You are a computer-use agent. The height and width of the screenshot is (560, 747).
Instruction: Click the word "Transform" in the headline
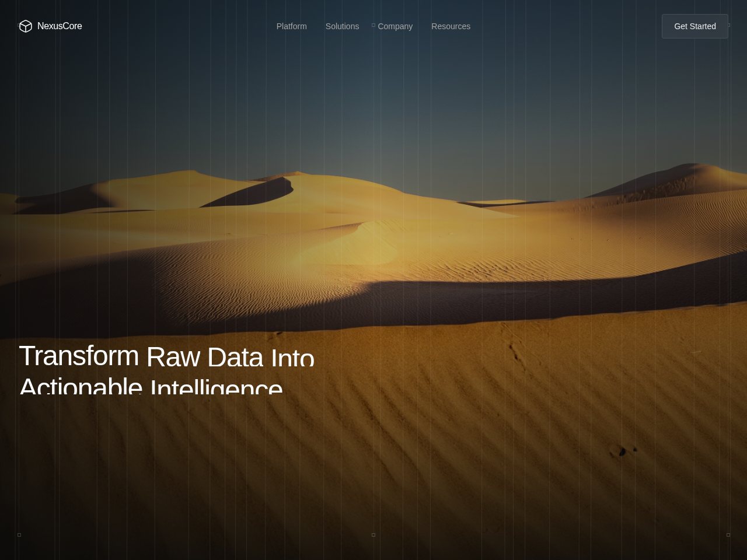click(79, 356)
